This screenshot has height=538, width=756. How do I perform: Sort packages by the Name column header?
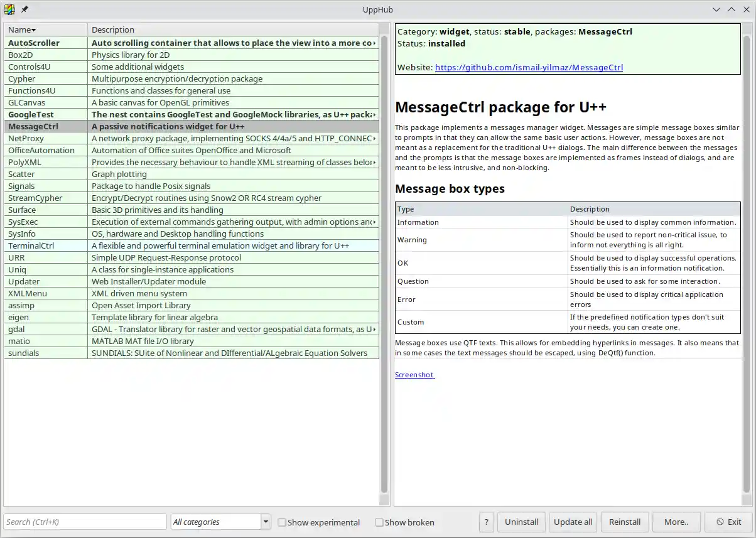21,30
